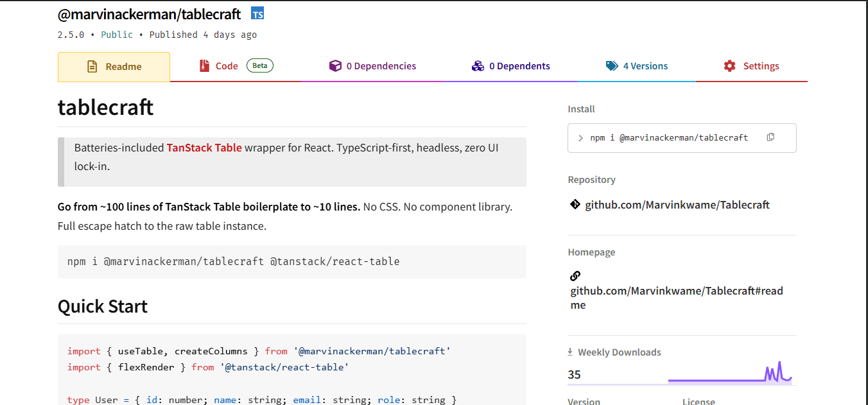The image size is (868, 405).
Task: Click the 'type User' code line
Action: tap(262, 399)
